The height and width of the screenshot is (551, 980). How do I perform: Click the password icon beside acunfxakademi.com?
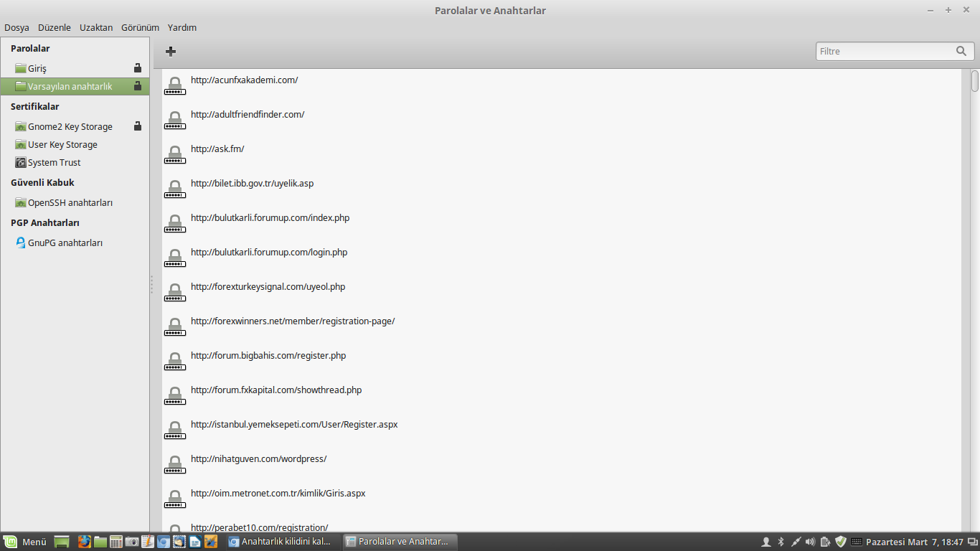[175, 86]
